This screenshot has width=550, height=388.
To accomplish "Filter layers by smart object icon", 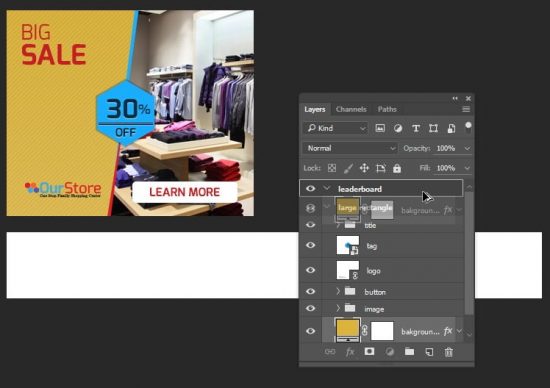I will click(451, 128).
